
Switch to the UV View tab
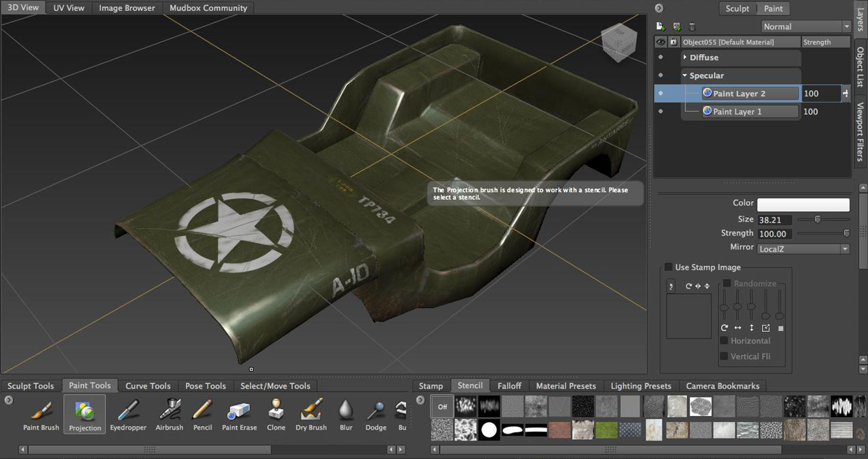pos(68,8)
